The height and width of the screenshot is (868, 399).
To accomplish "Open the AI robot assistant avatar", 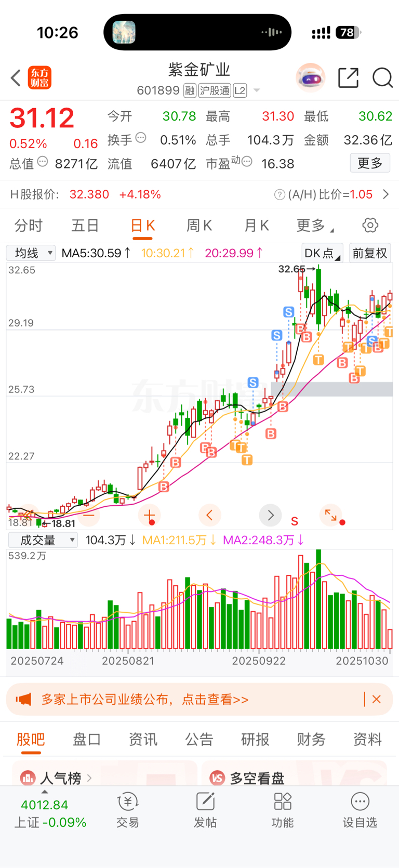I will 311,78.
